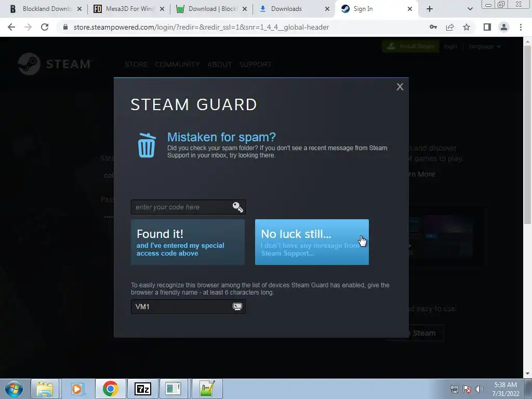Click the No luck still... button
The width and height of the screenshot is (532, 399).
click(x=312, y=242)
